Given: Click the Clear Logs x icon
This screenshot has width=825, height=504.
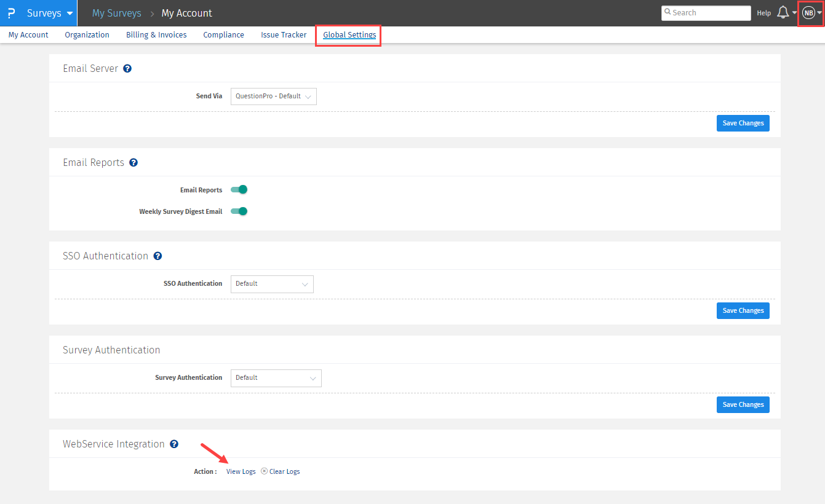Looking at the screenshot, I should point(264,471).
